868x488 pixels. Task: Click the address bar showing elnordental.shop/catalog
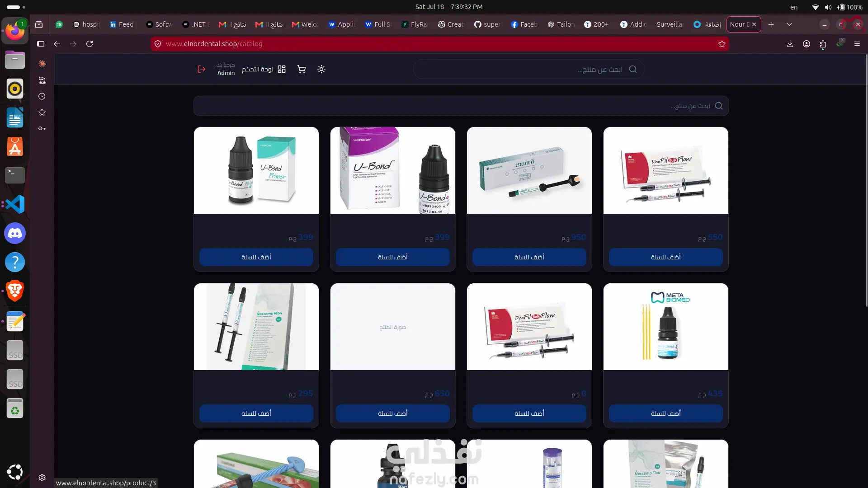click(x=439, y=44)
